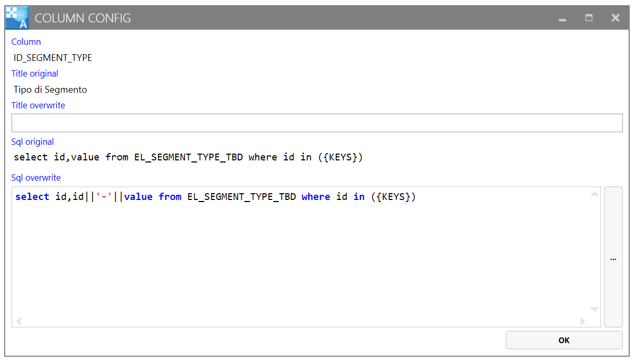
Task: Place cursor on EL_SEGMENT_TYPE_TBD in Sql overwrite
Action: tap(241, 197)
